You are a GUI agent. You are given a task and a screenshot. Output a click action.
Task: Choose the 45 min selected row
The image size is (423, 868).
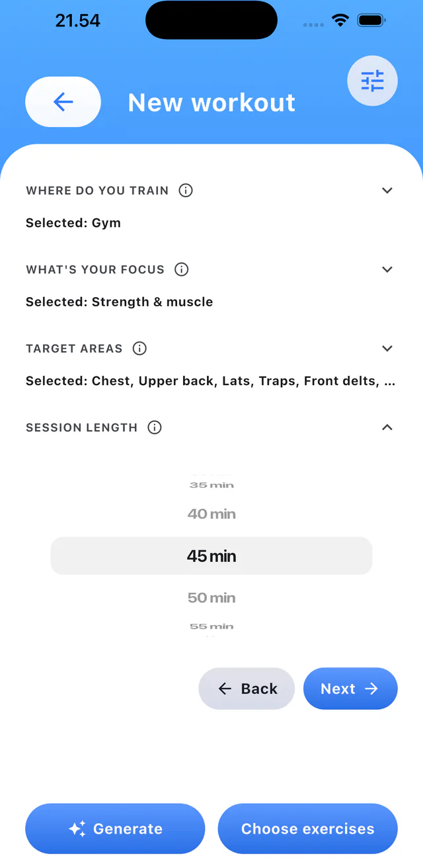coord(211,556)
